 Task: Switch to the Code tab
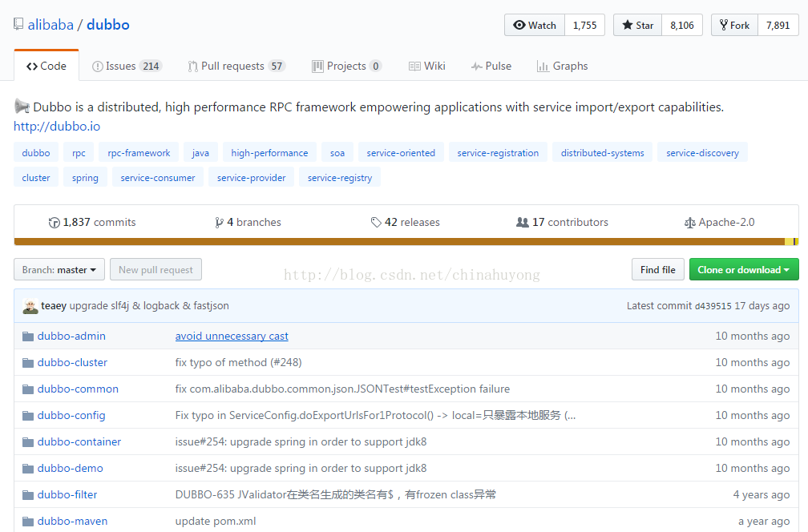click(x=46, y=66)
